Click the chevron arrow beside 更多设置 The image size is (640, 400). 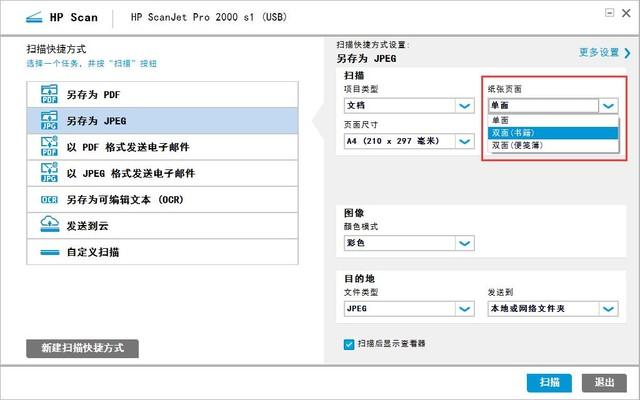click(627, 53)
